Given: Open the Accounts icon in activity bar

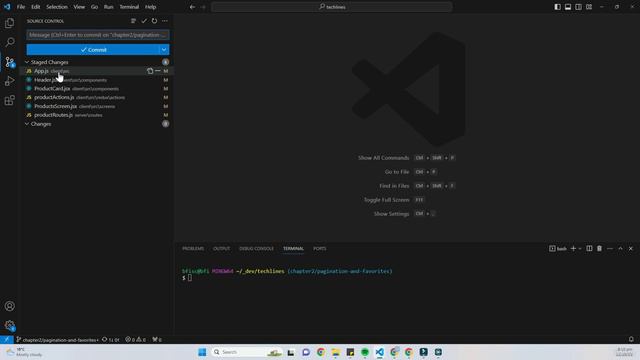Looking at the screenshot, I should (9, 306).
